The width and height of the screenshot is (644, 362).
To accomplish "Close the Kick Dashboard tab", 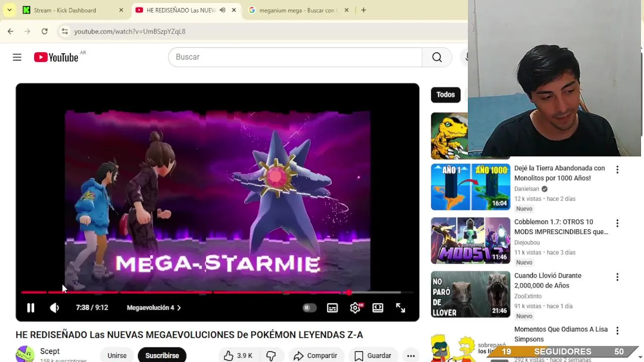I will tap(121, 10).
